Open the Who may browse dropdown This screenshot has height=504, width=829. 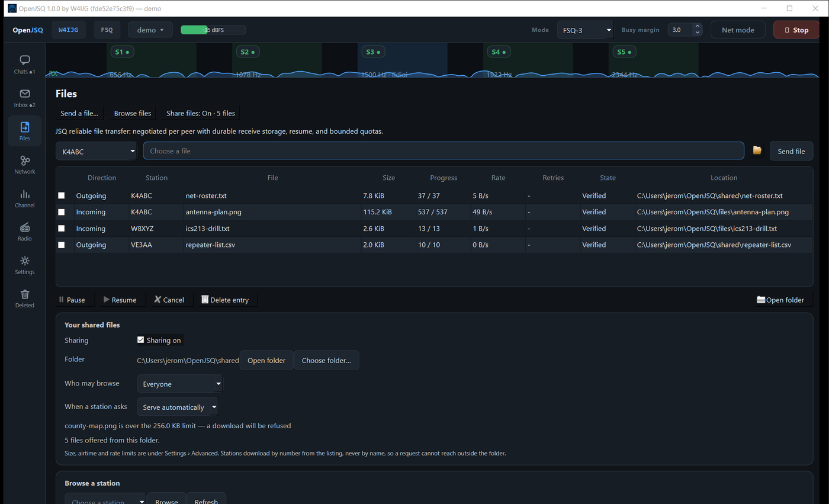(x=180, y=384)
